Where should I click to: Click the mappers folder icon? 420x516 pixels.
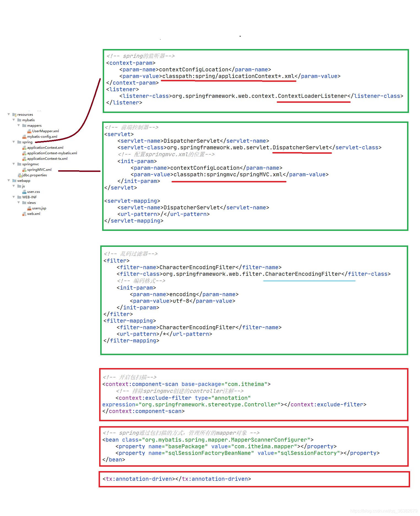(24, 126)
